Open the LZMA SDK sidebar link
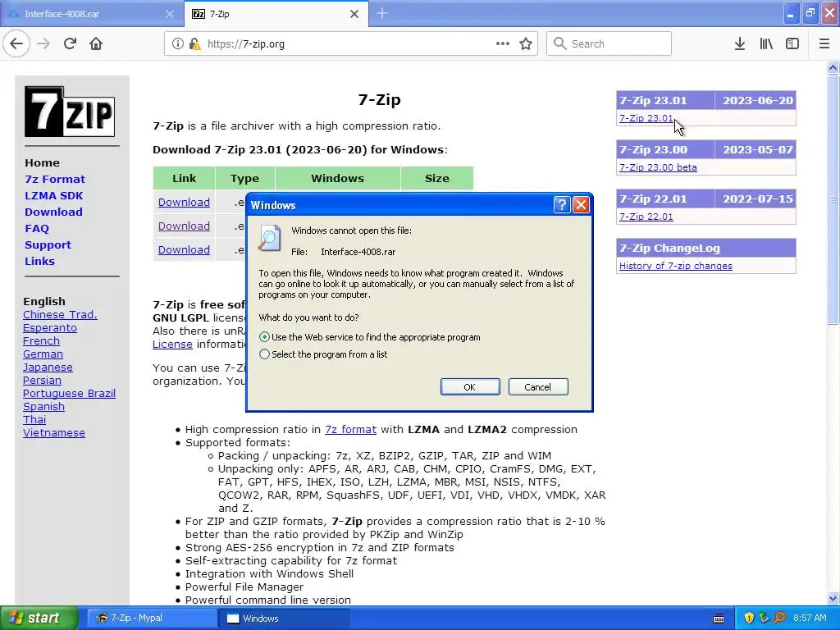This screenshot has width=840, height=630. [x=53, y=195]
